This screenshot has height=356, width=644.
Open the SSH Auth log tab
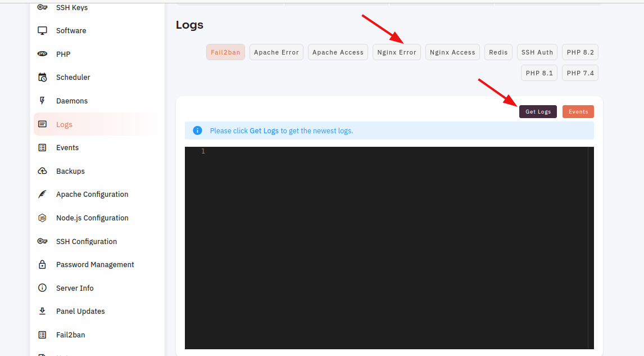537,52
